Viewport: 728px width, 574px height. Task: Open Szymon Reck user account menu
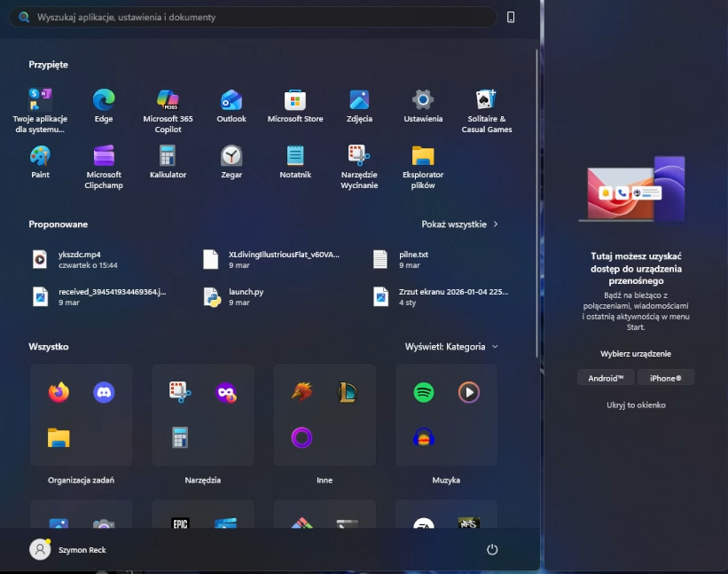point(67,550)
